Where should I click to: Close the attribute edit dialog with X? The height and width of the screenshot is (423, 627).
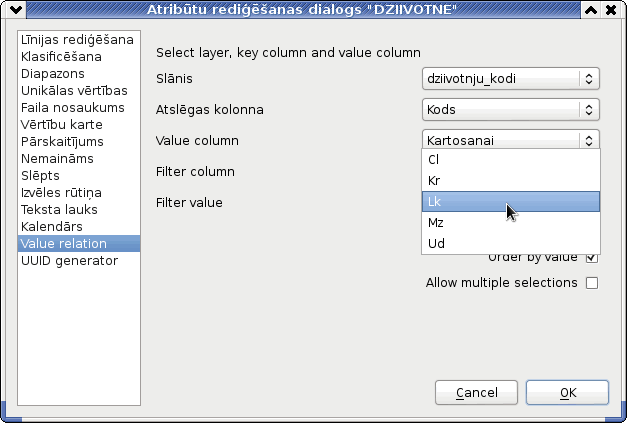(611, 10)
